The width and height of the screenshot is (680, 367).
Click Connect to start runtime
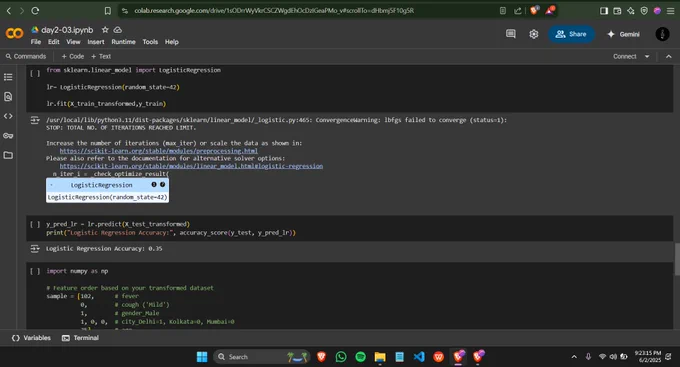pyautogui.click(x=624, y=56)
